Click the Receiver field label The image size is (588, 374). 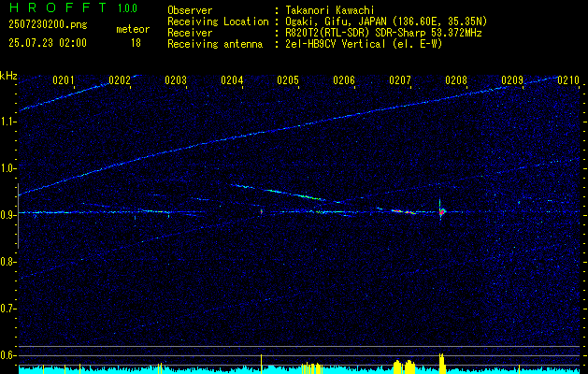point(190,33)
